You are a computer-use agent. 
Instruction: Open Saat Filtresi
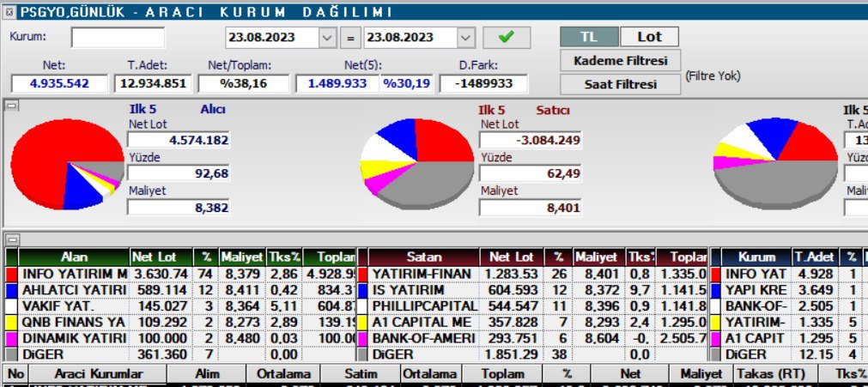point(620,84)
